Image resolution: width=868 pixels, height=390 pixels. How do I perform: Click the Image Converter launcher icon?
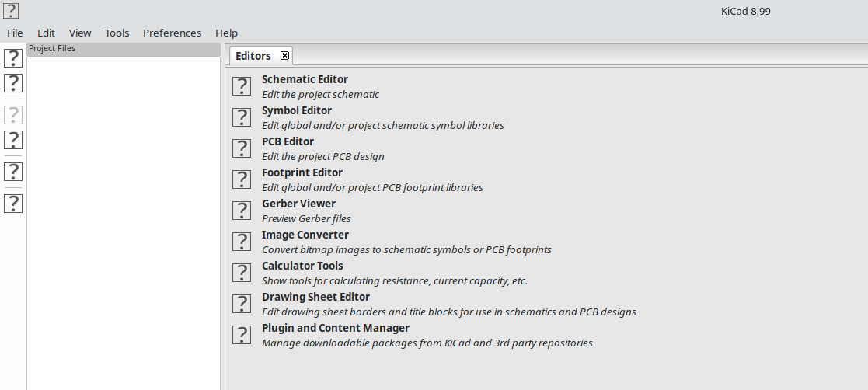coord(242,241)
